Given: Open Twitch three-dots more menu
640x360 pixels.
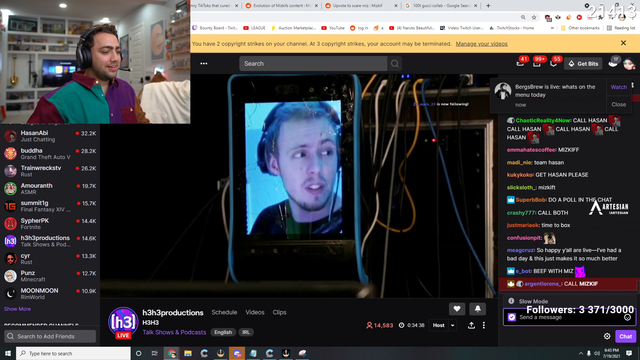Looking at the screenshot, I should pyautogui.click(x=204, y=64).
